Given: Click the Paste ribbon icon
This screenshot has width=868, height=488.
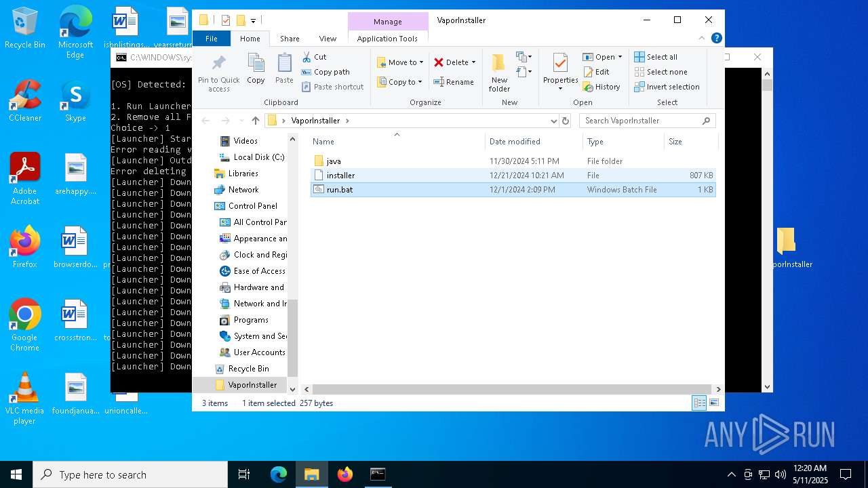Looking at the screenshot, I should tap(284, 68).
